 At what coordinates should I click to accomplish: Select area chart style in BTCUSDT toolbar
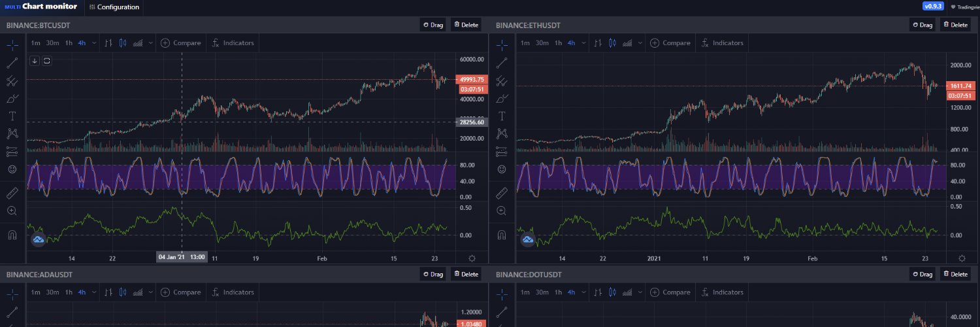point(138,43)
